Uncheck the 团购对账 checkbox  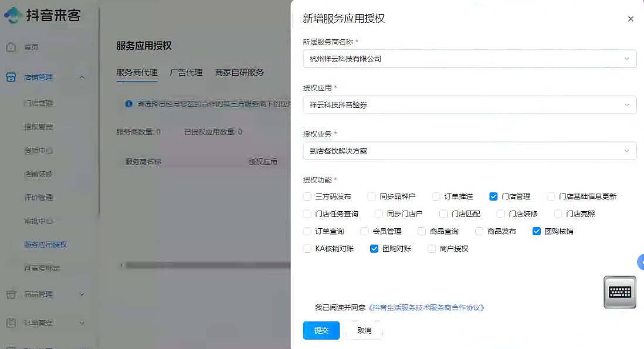(374, 249)
